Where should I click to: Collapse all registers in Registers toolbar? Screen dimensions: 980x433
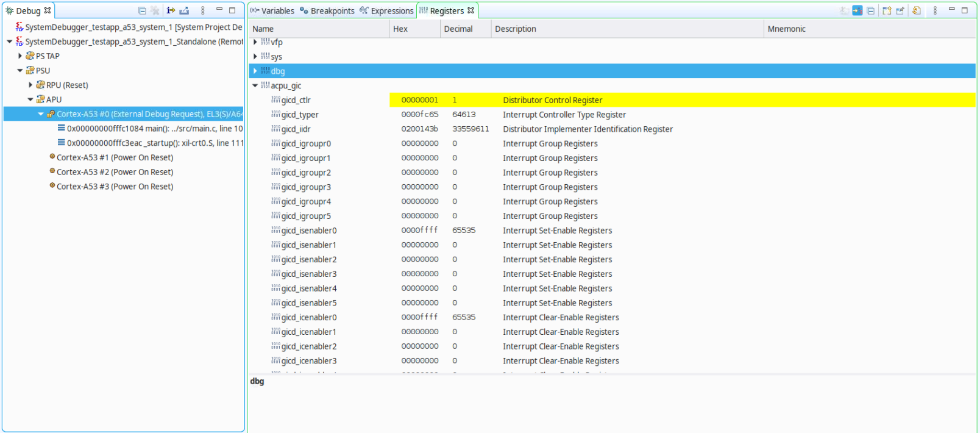pos(871,10)
